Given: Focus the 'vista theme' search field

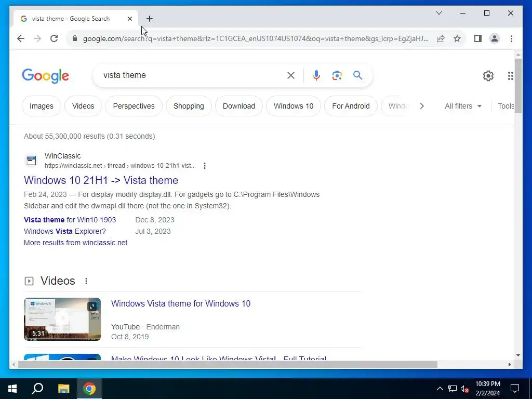Looking at the screenshot, I should pos(192,75).
